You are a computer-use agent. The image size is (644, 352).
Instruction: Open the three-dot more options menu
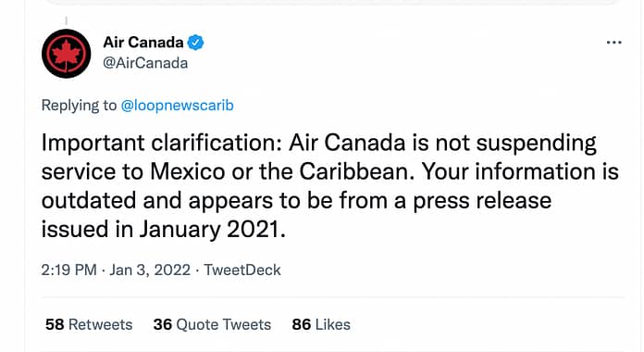614,43
